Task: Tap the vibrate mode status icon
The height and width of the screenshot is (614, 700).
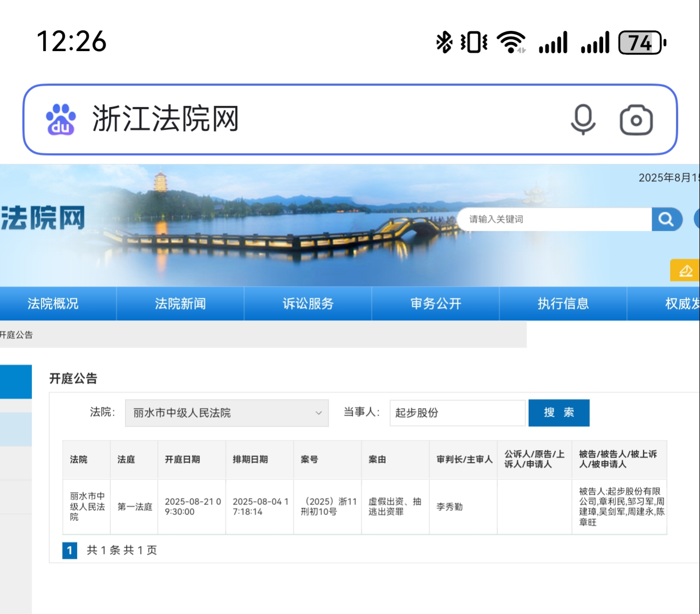Action: [474, 43]
